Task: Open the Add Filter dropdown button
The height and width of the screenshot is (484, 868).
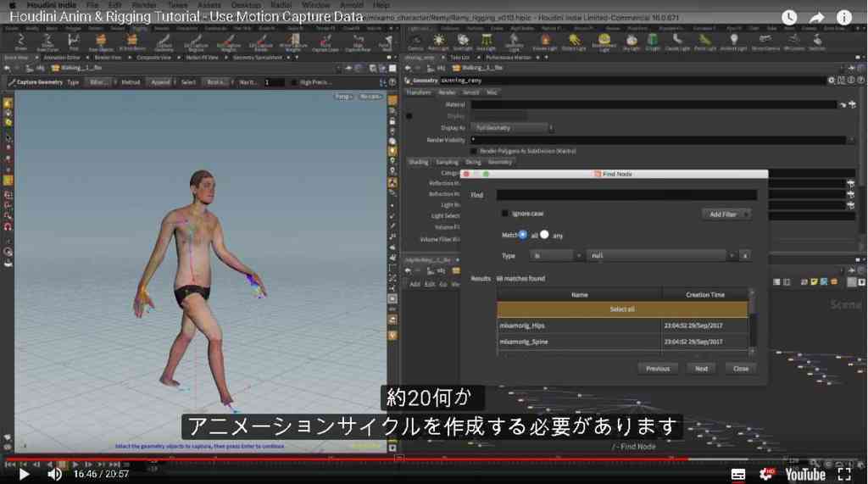Action: coord(726,214)
